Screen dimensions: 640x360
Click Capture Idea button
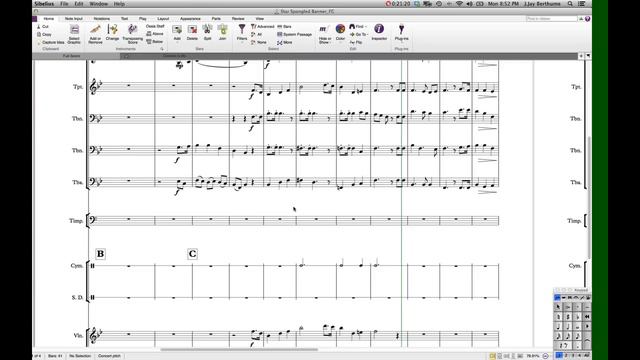click(51, 42)
